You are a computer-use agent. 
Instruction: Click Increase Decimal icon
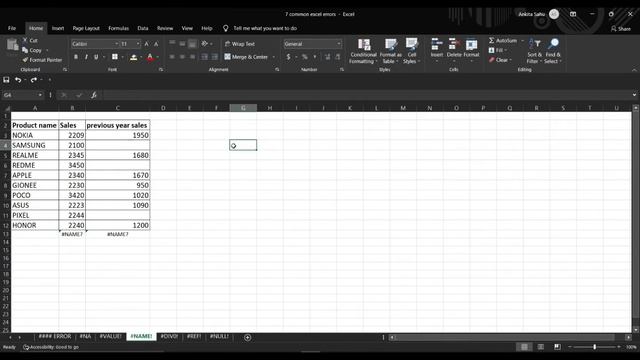327,57
